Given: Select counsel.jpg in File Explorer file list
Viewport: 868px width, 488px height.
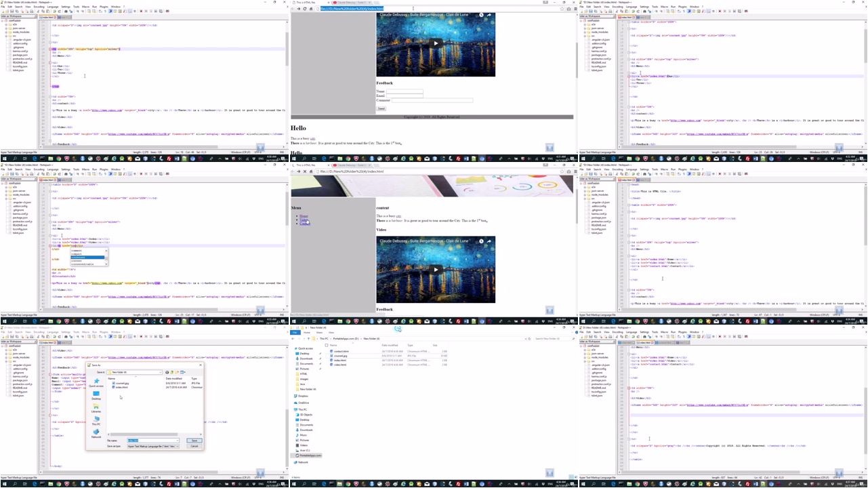Looking at the screenshot, I should 340,356.
